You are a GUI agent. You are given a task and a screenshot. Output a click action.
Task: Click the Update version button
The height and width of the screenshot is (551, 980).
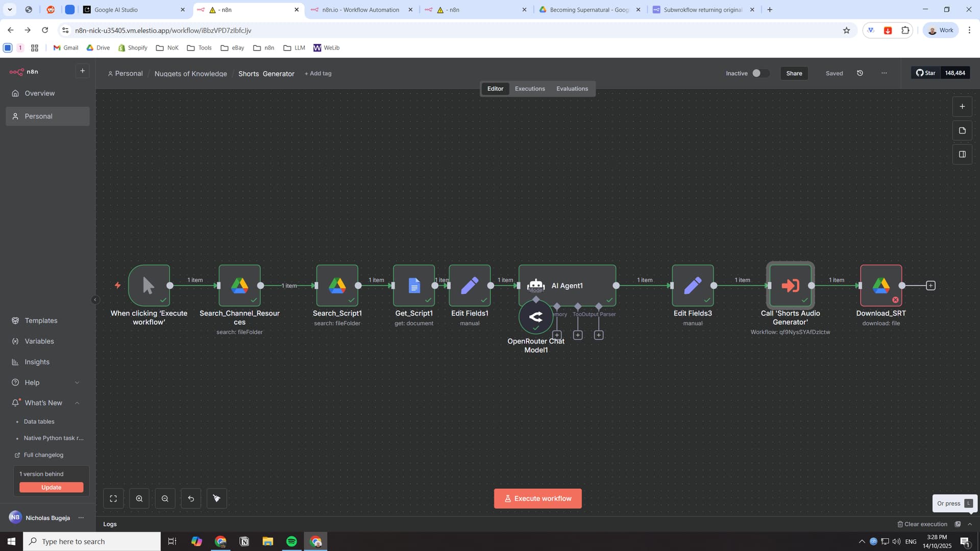(51, 487)
